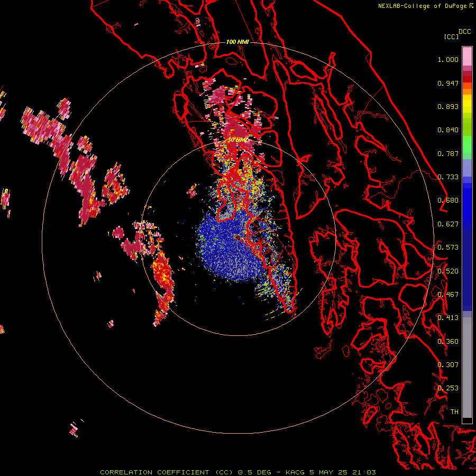Select the 0.787 color scale value
This screenshot has height=476, width=476.
tap(448, 153)
